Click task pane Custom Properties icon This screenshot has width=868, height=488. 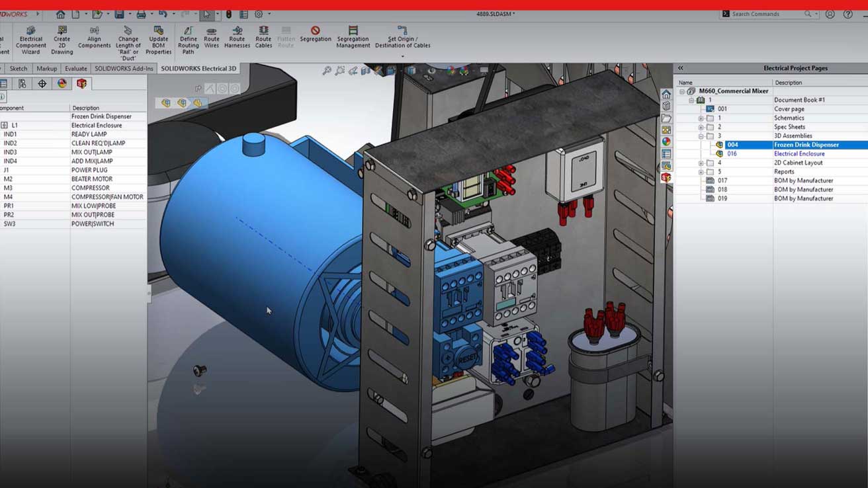pos(666,153)
